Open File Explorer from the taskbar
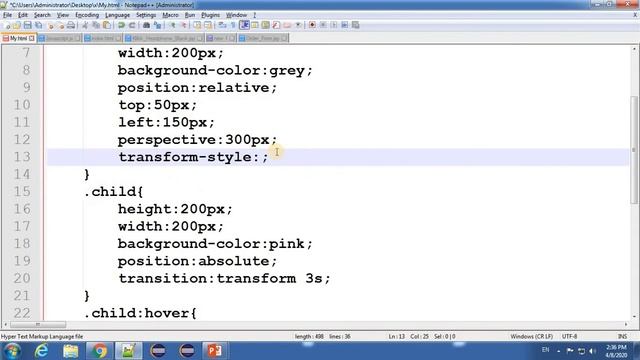 click(71, 351)
